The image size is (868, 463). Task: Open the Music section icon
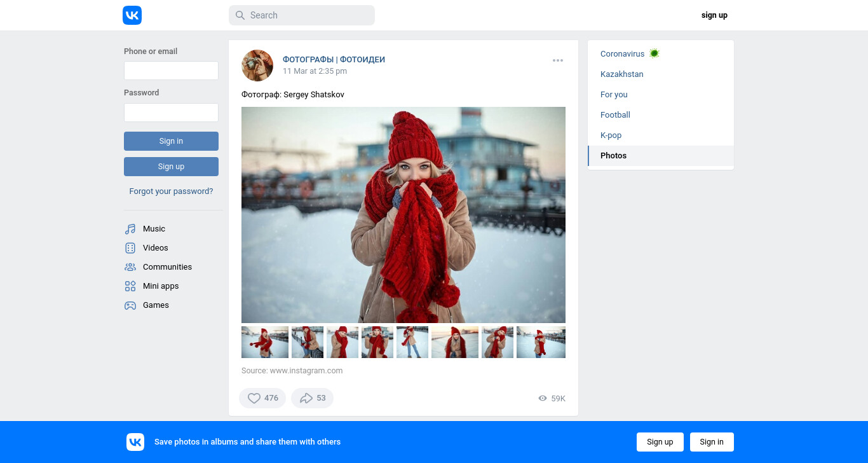(130, 229)
